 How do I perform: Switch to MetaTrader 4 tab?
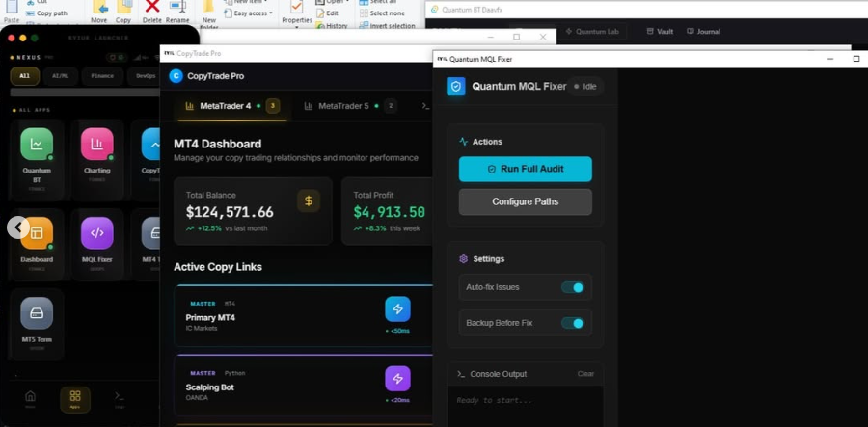coord(232,106)
